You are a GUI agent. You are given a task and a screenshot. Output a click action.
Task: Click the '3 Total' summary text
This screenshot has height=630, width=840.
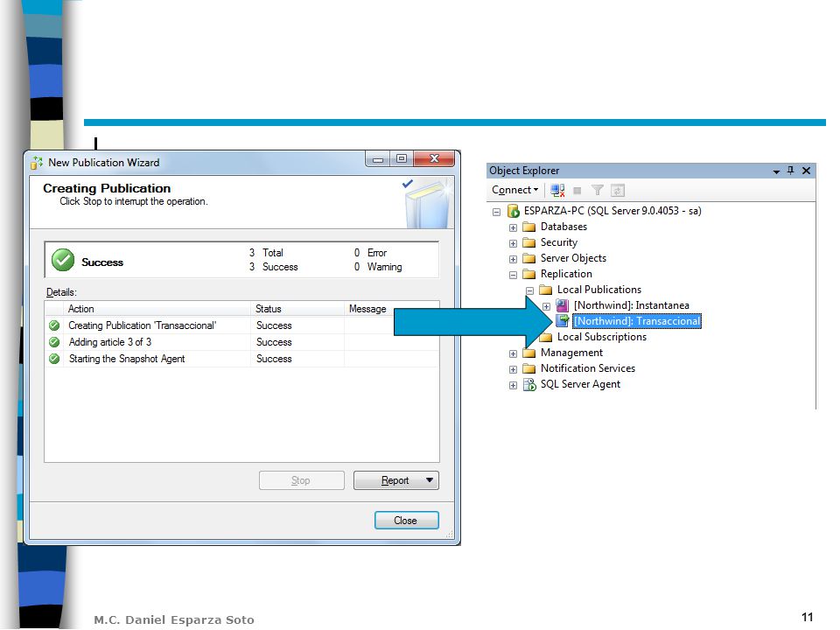pyautogui.click(x=266, y=252)
